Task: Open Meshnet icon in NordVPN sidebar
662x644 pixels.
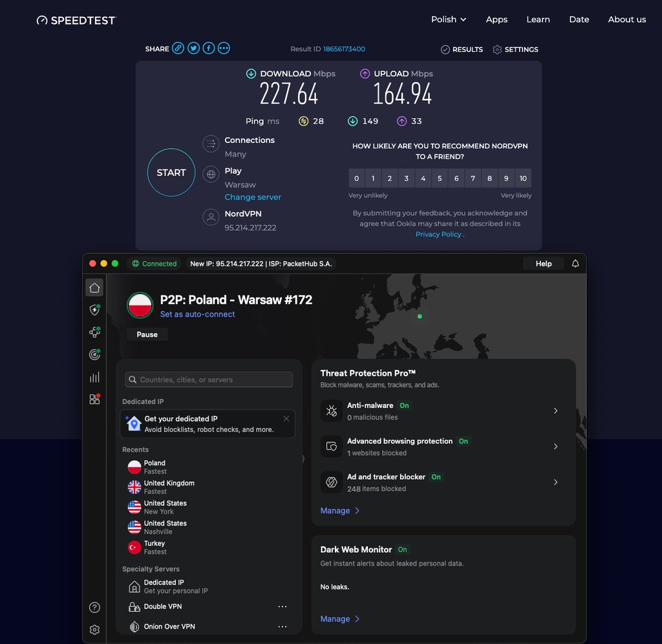Action: 94,332
